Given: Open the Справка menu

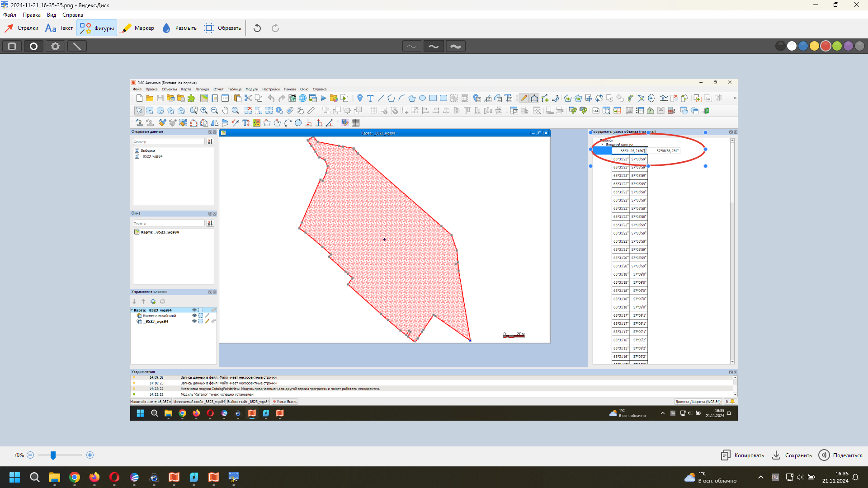Looking at the screenshot, I should [x=73, y=15].
